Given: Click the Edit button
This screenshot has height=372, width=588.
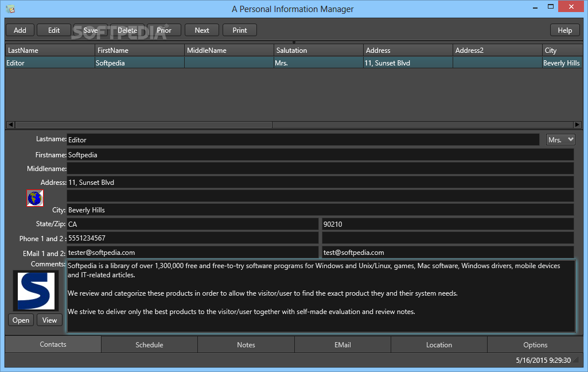Looking at the screenshot, I should 53,30.
